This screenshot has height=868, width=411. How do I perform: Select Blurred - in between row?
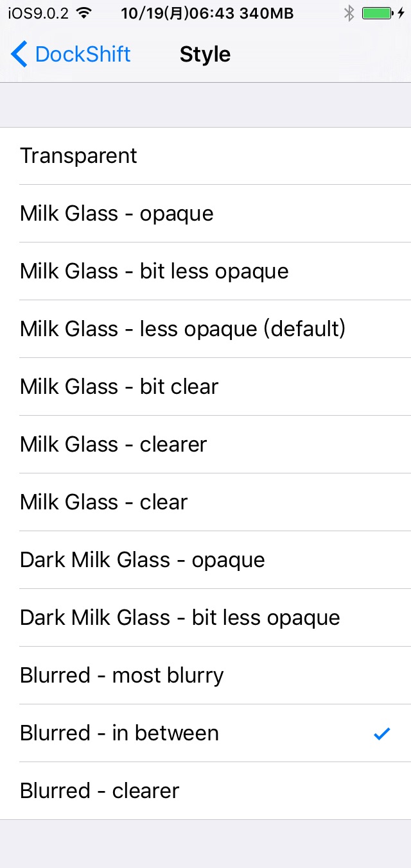click(205, 733)
